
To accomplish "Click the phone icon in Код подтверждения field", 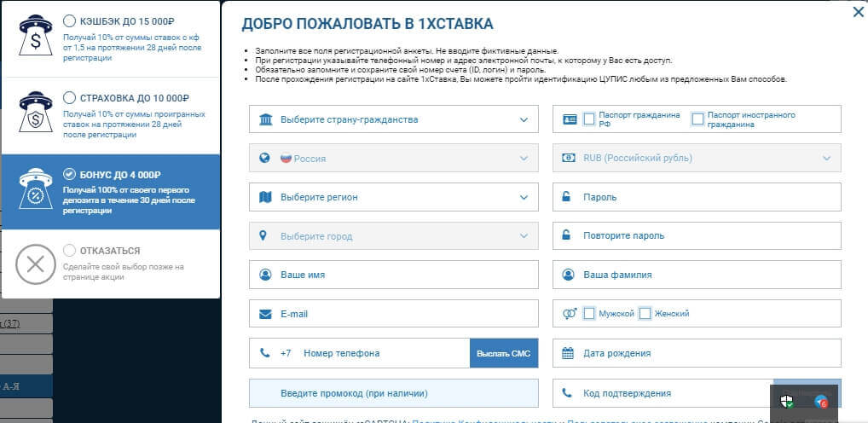I will click(x=567, y=392).
